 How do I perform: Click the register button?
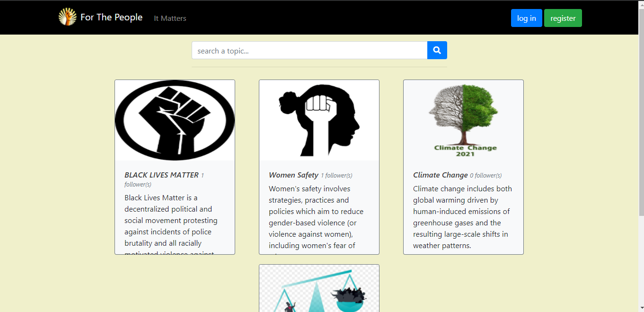(x=563, y=18)
